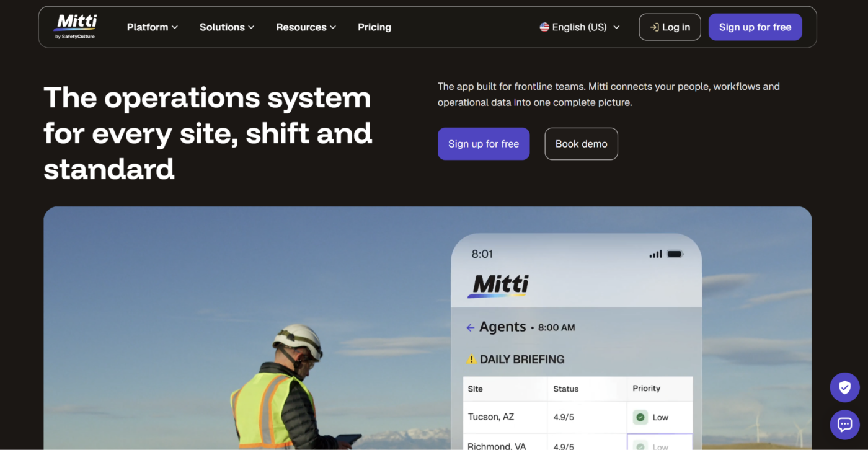Expand the Solutions chevron arrow
The width and height of the screenshot is (868, 450).
pos(251,27)
